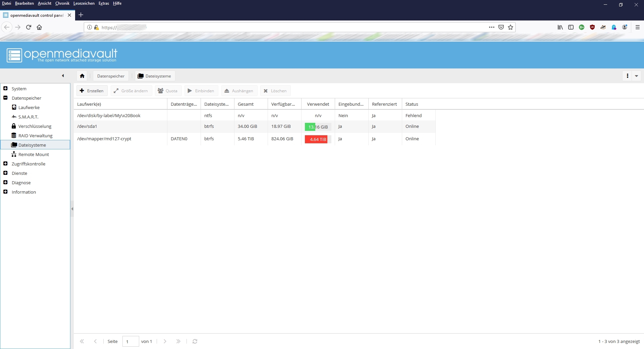Open the Chronik menu
This screenshot has height=349, width=644.
[62, 3]
